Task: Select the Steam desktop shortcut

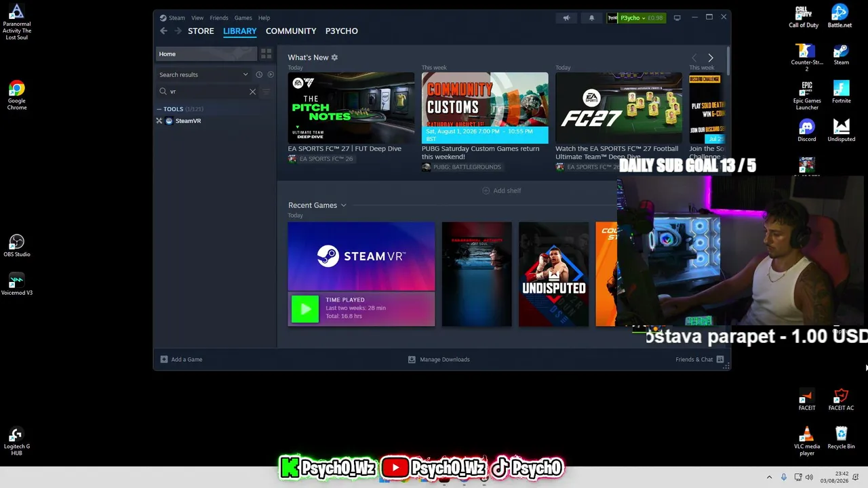Action: coord(841,55)
